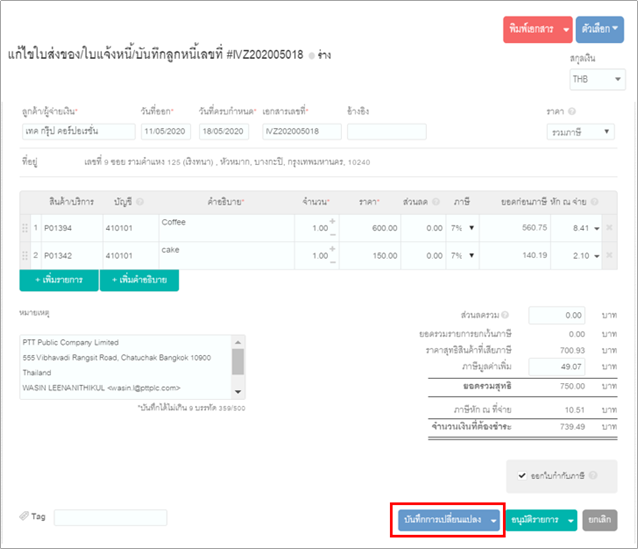Click Coffee description cell

226,228
